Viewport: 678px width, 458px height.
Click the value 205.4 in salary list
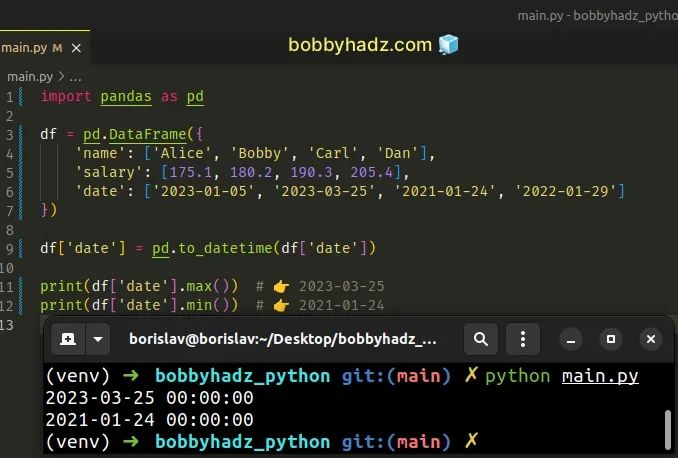(x=371, y=173)
